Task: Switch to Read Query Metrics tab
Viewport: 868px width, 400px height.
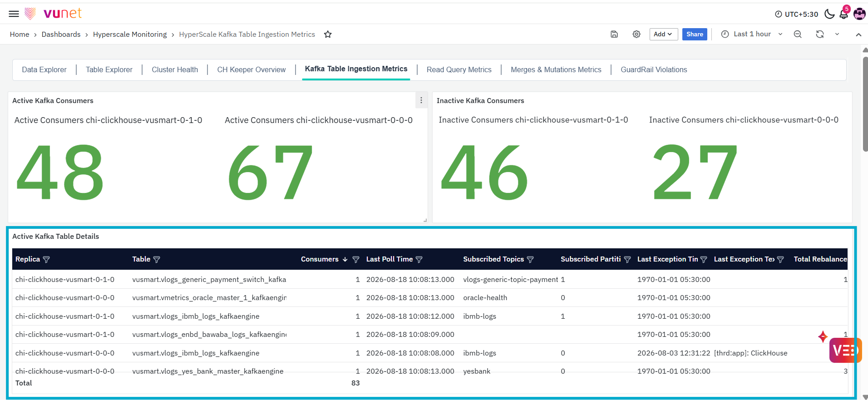Action: pyautogui.click(x=459, y=69)
